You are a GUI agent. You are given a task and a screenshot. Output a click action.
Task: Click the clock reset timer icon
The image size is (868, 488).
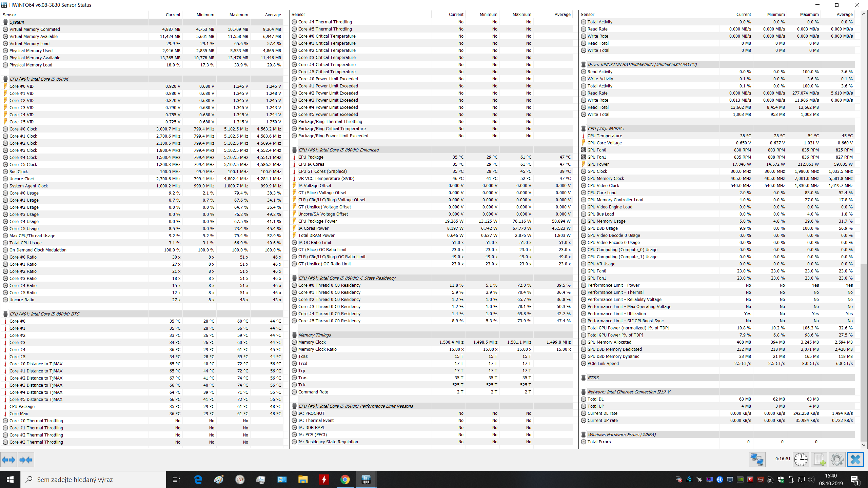point(801,460)
